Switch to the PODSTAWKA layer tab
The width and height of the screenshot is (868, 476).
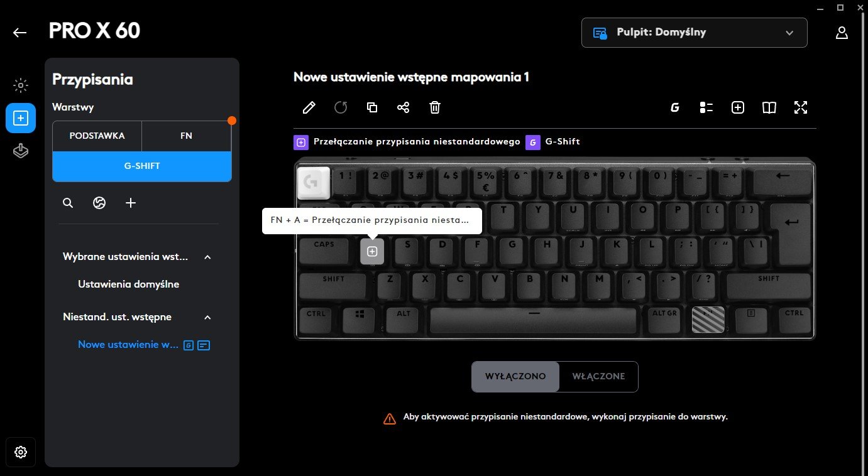97,136
